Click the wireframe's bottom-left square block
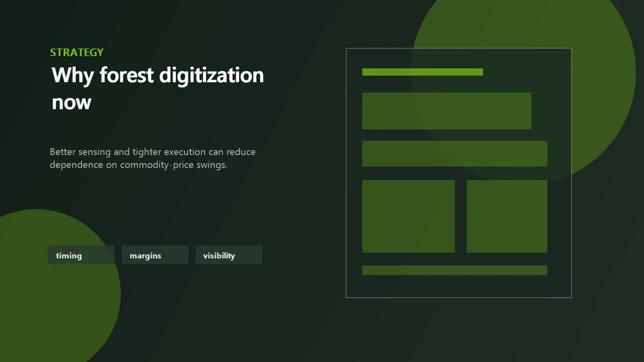Image resolution: width=644 pixels, height=362 pixels. [409, 216]
